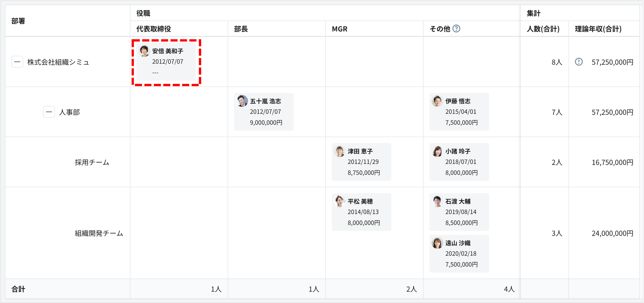Select the 採用チーム department label
Viewport: 644px width, 303px height.
92,162
